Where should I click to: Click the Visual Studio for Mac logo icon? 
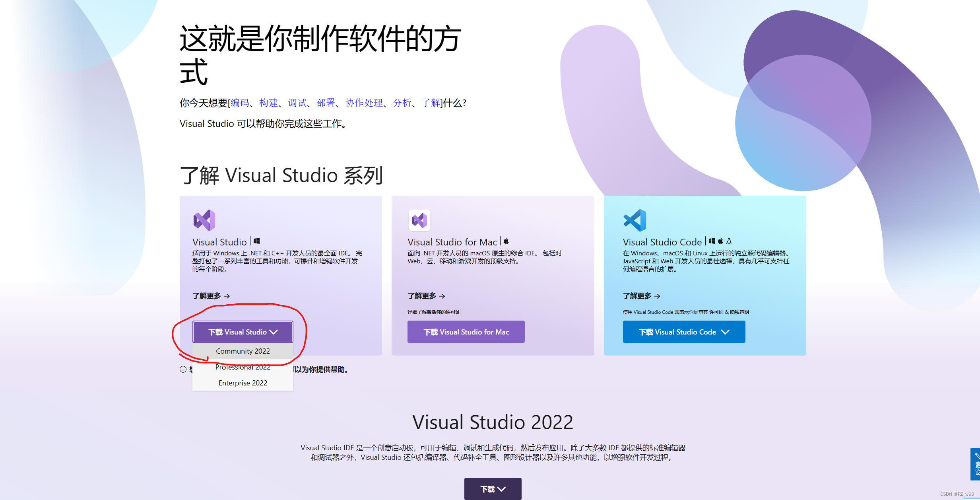419,220
